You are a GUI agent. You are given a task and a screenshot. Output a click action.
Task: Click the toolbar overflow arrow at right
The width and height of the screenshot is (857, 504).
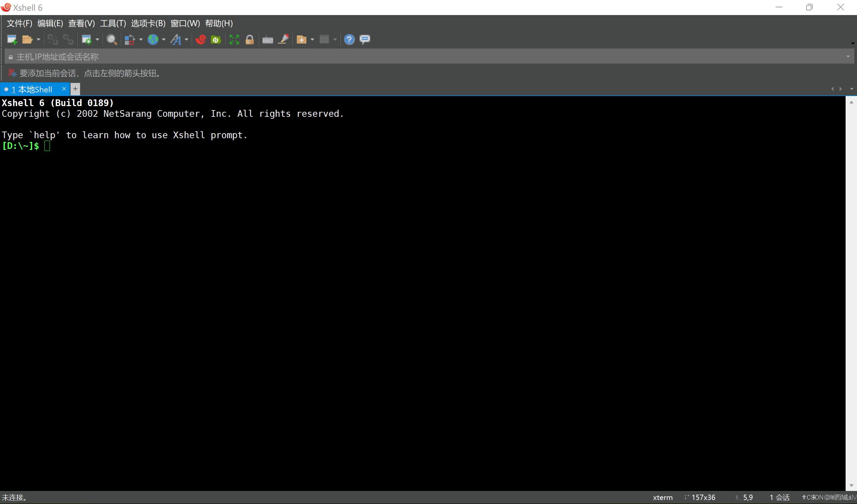(853, 43)
